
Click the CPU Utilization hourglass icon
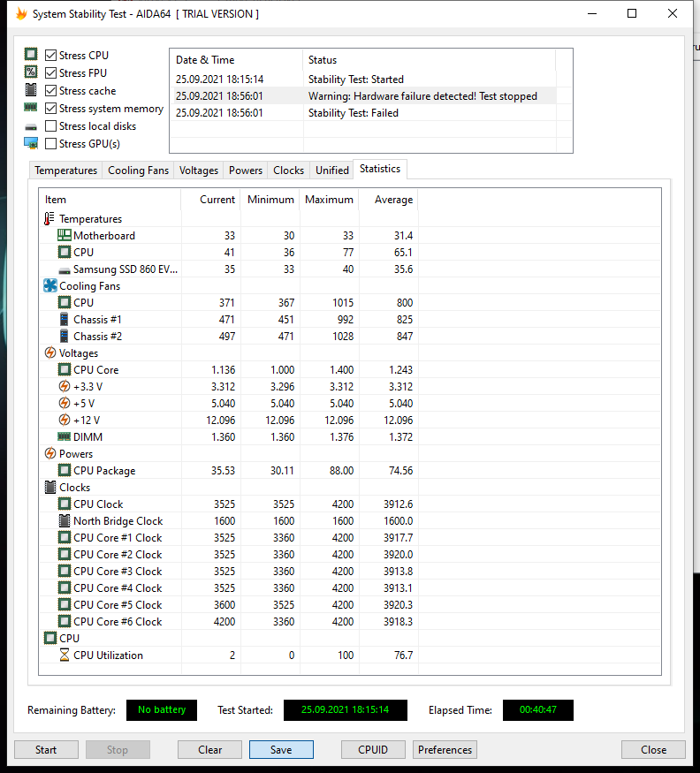pos(65,655)
